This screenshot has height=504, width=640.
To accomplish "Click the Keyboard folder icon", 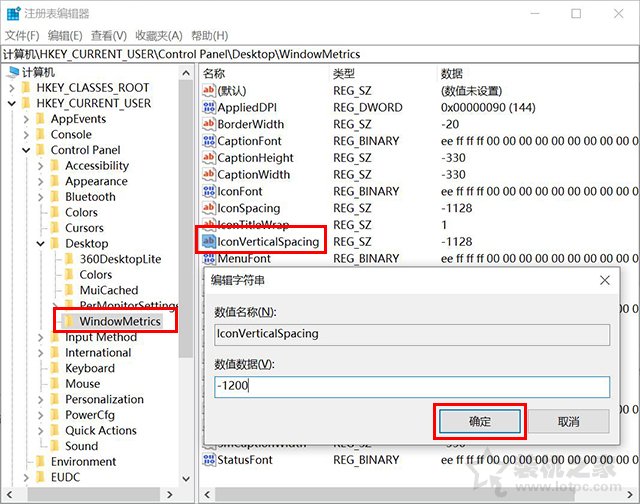I will click(55, 368).
